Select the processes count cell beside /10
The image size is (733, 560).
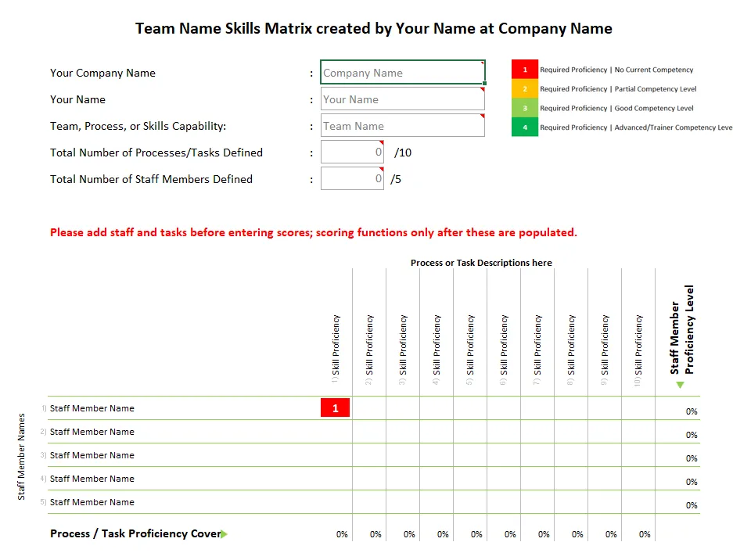[352, 152]
